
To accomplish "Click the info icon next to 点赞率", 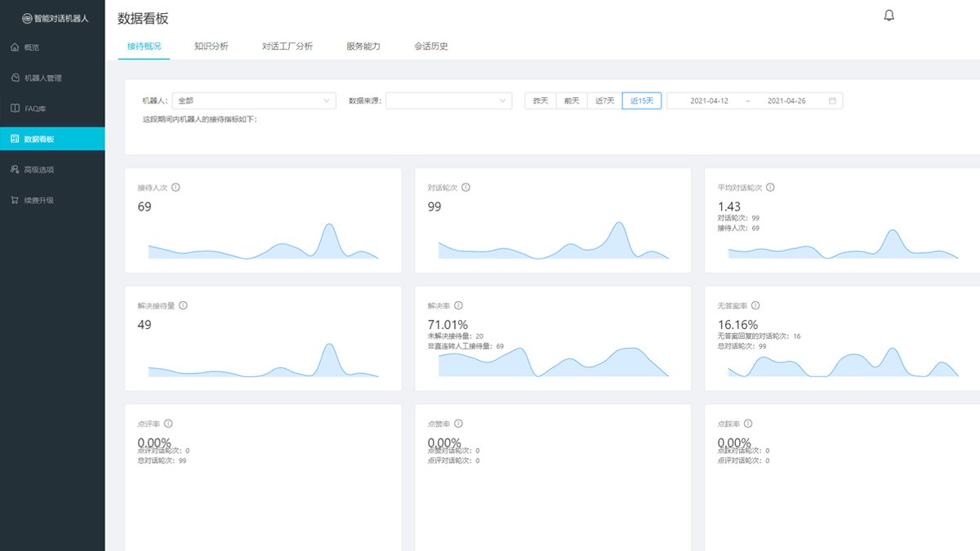I will pyautogui.click(x=458, y=424).
